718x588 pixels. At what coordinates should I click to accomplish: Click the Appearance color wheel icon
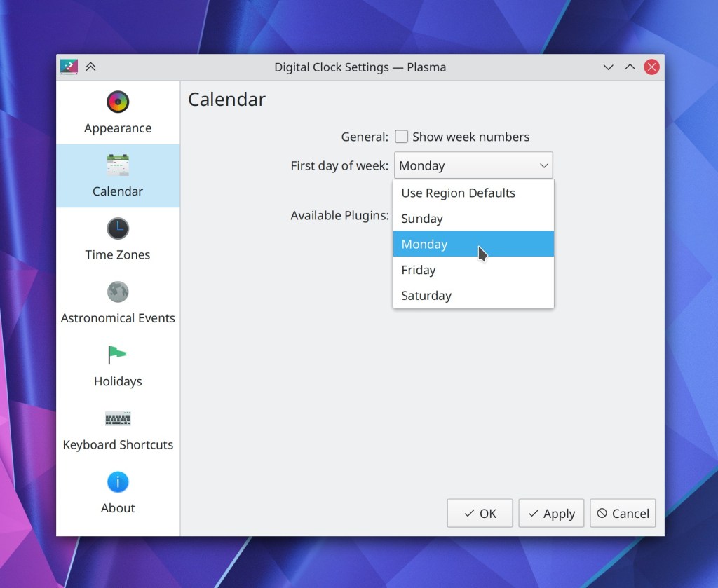click(x=118, y=102)
